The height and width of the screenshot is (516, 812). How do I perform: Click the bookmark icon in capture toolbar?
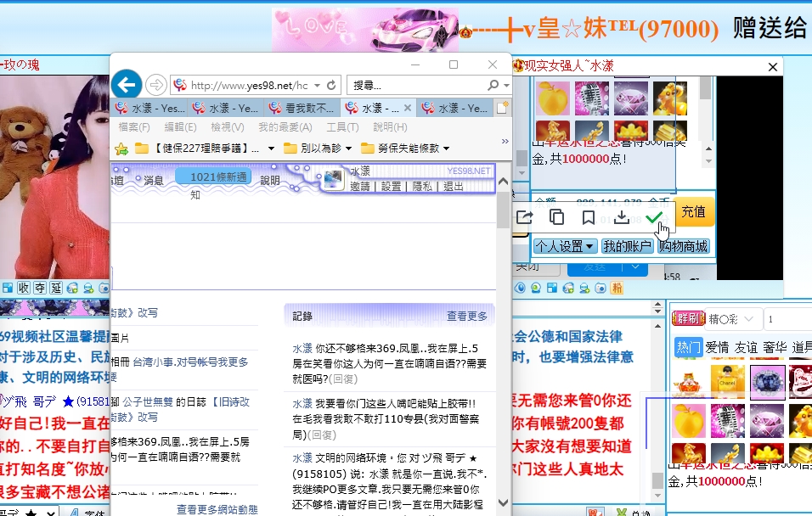pyautogui.click(x=589, y=217)
